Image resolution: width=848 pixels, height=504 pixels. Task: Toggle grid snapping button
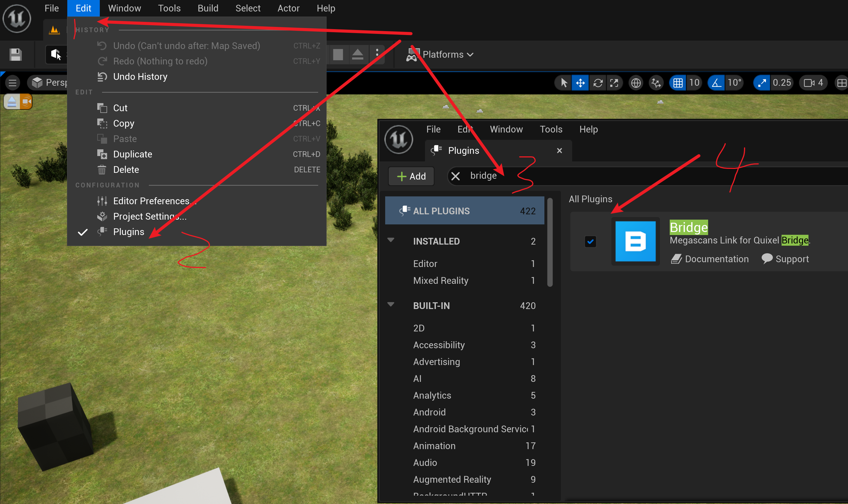coord(678,83)
